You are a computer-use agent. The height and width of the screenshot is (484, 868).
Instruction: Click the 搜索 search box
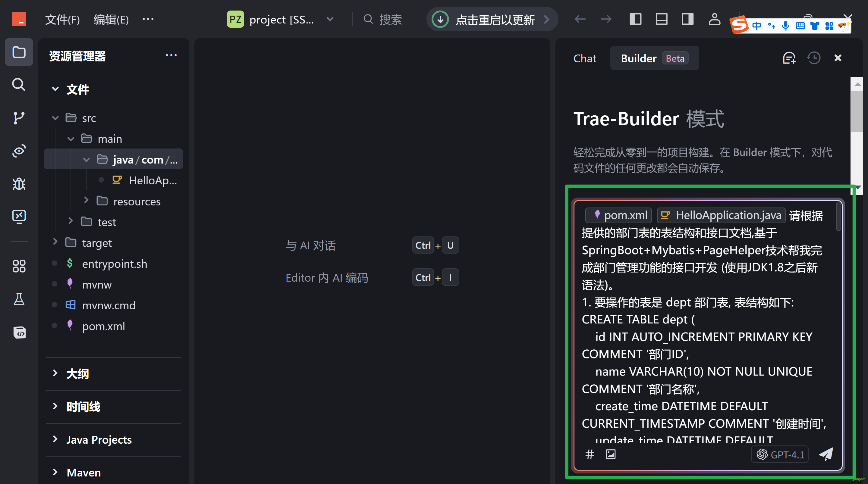tap(383, 19)
